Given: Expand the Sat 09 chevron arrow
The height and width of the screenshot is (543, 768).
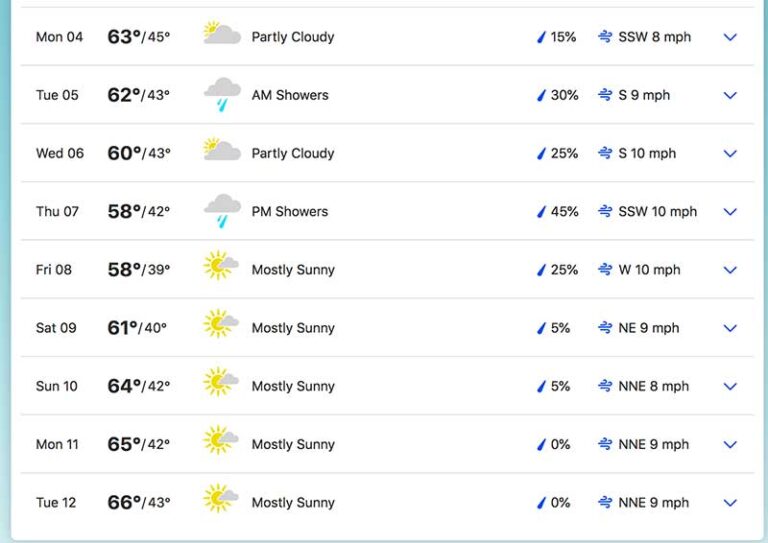Looking at the screenshot, I should coord(730,328).
